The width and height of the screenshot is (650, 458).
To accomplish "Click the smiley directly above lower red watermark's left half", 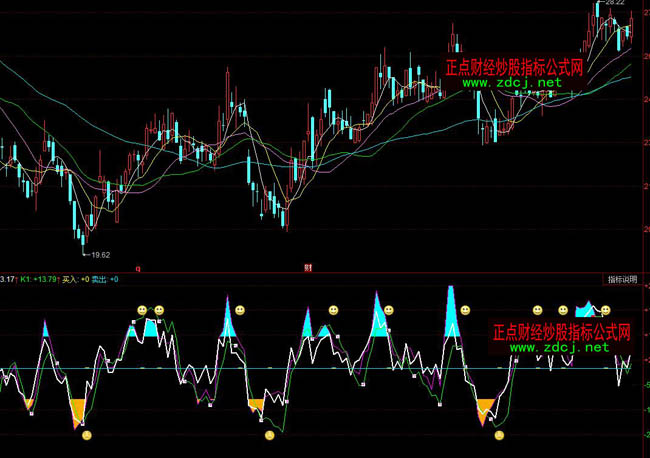I will [537, 311].
